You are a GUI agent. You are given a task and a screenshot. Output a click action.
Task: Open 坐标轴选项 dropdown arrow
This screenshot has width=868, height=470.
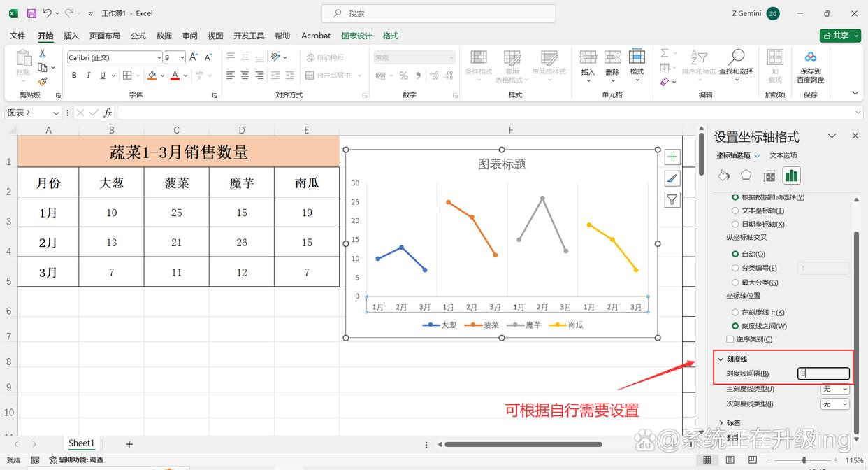point(758,156)
